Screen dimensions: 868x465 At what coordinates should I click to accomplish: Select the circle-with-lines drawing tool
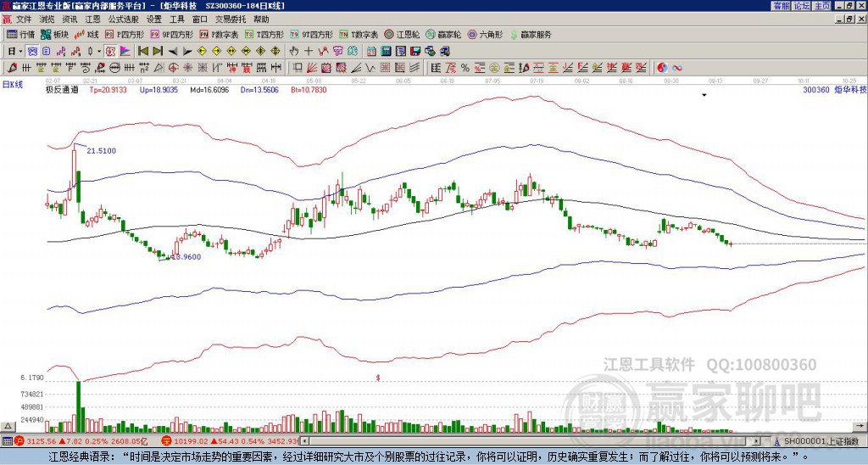[114, 68]
